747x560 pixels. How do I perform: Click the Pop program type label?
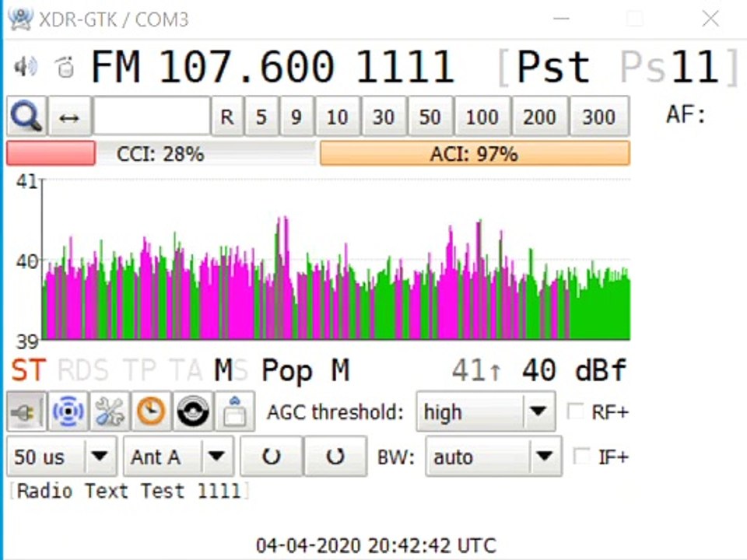287,371
